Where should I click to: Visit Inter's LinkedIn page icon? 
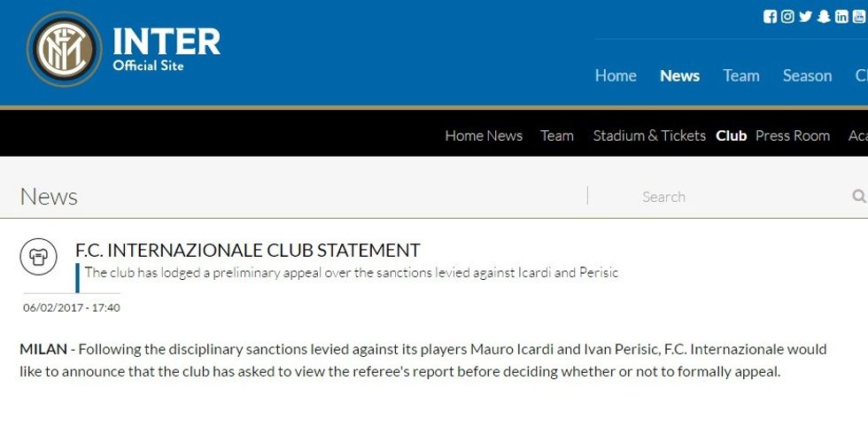click(x=841, y=17)
